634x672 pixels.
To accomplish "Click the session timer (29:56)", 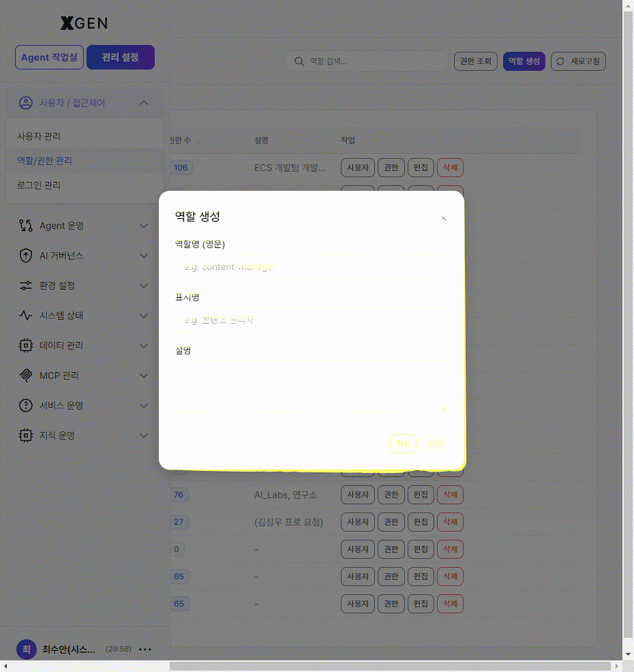I will point(119,649).
